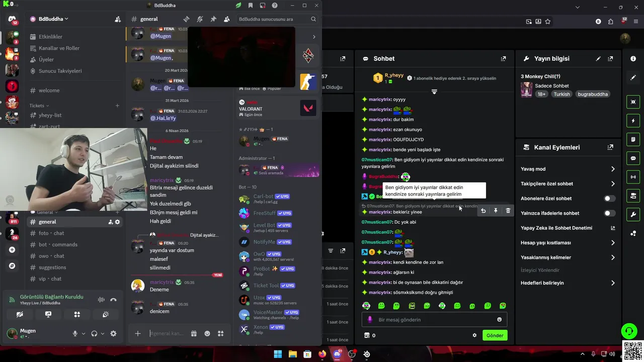Open pinned messages in Discord header

pyautogui.click(x=213, y=19)
